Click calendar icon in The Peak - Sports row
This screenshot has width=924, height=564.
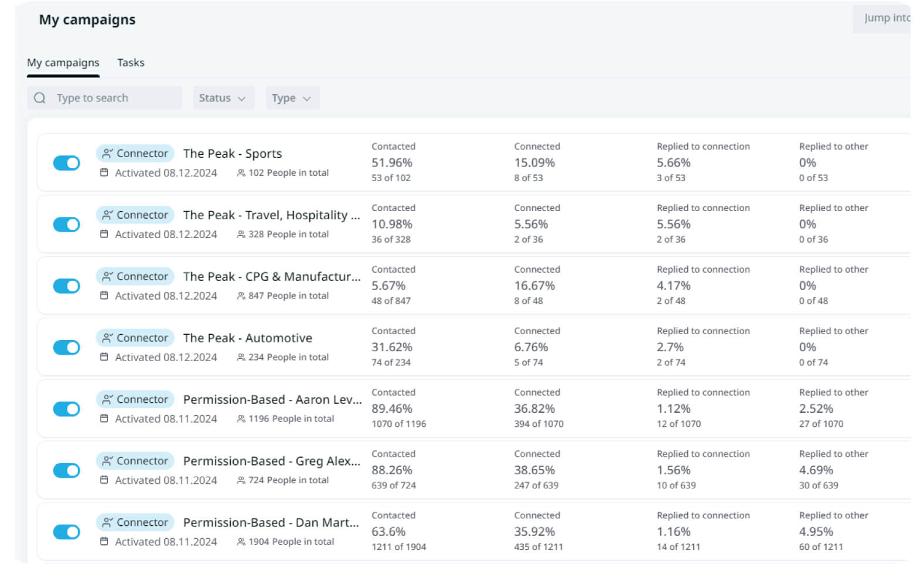(104, 173)
